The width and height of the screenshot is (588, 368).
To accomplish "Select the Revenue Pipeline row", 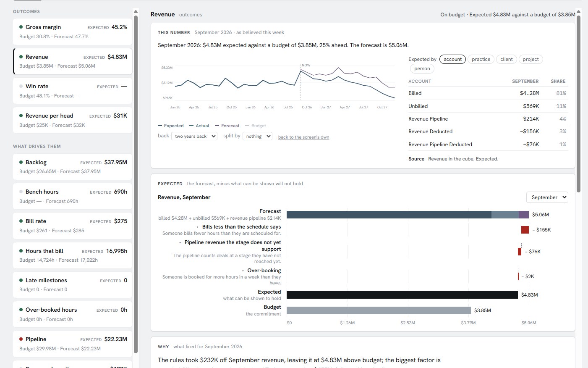I will coord(488,119).
